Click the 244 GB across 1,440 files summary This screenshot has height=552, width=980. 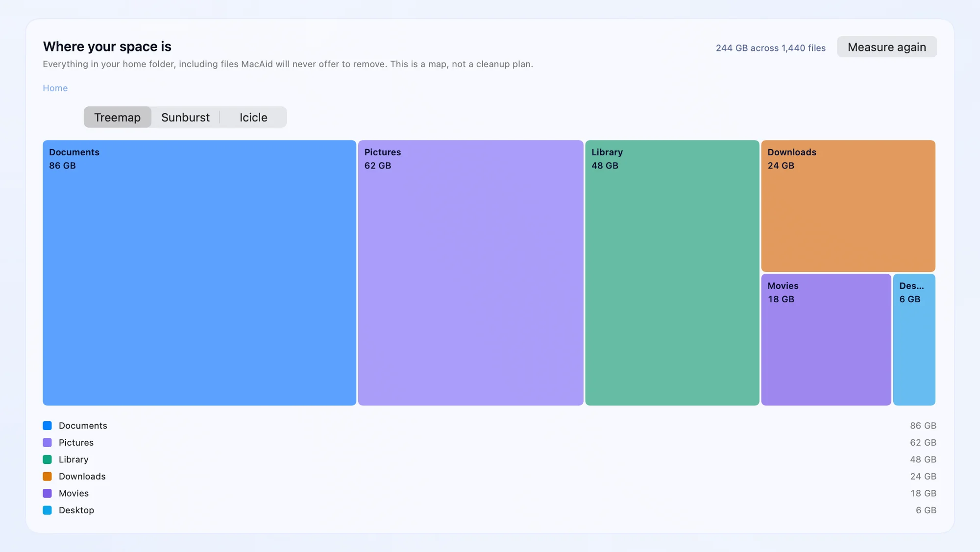point(770,48)
